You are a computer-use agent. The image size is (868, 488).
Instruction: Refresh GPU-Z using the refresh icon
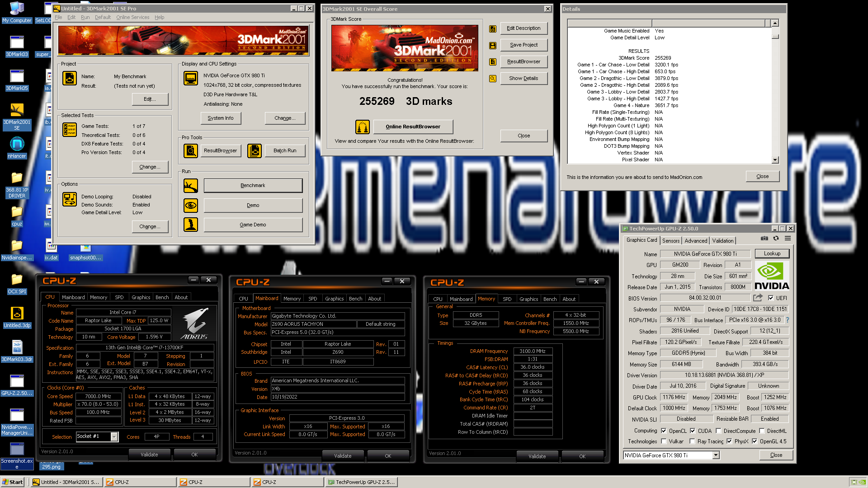click(776, 238)
